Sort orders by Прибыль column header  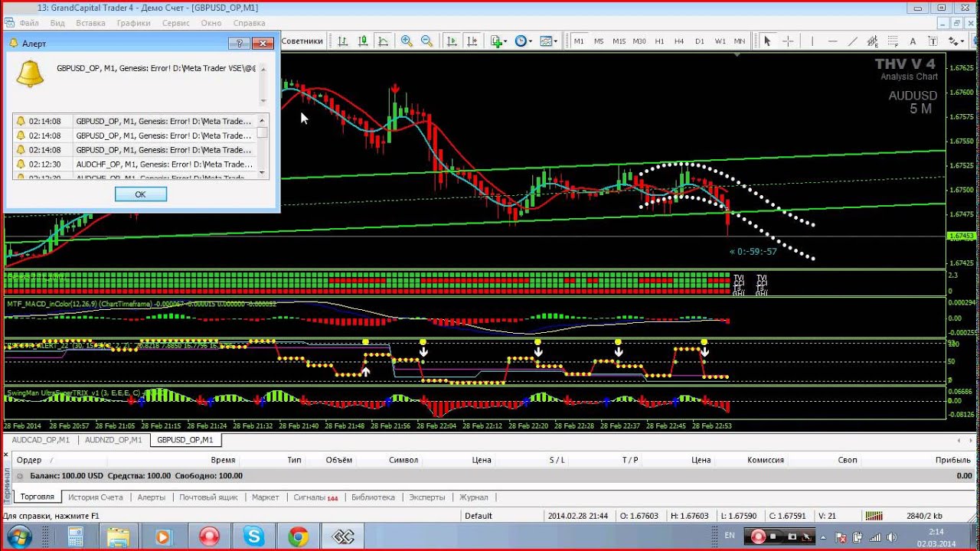[x=952, y=460]
